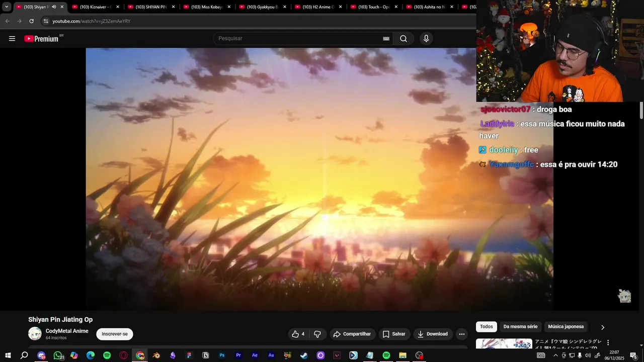Click the video title Shiyan Pin Jiating Op
The width and height of the screenshot is (644, 362).
coord(60,320)
